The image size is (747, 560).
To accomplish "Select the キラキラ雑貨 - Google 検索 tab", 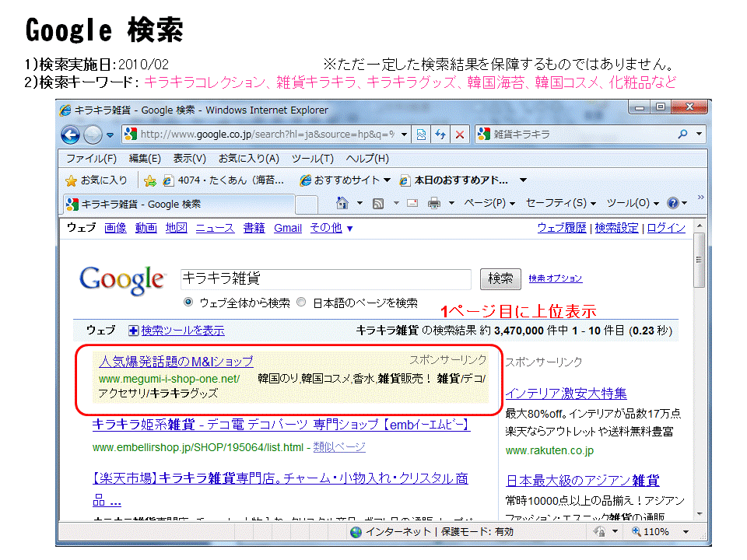I will tap(179, 205).
